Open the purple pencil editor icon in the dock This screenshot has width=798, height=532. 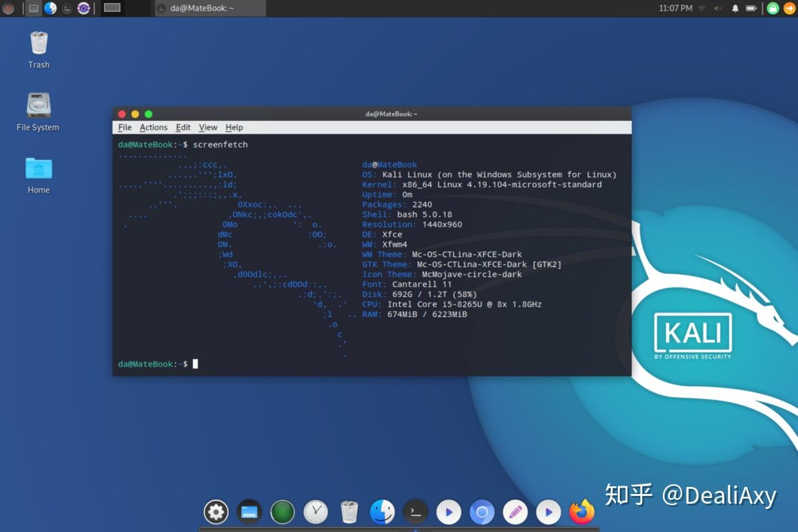[x=515, y=512]
